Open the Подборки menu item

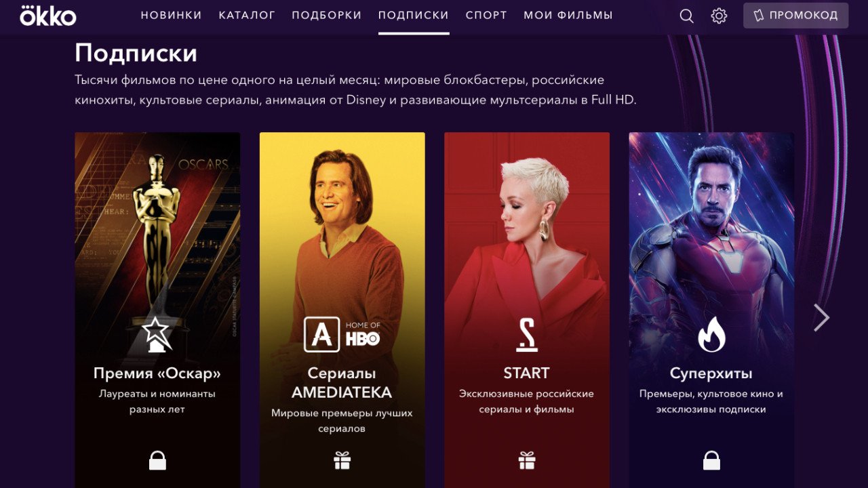327,15
